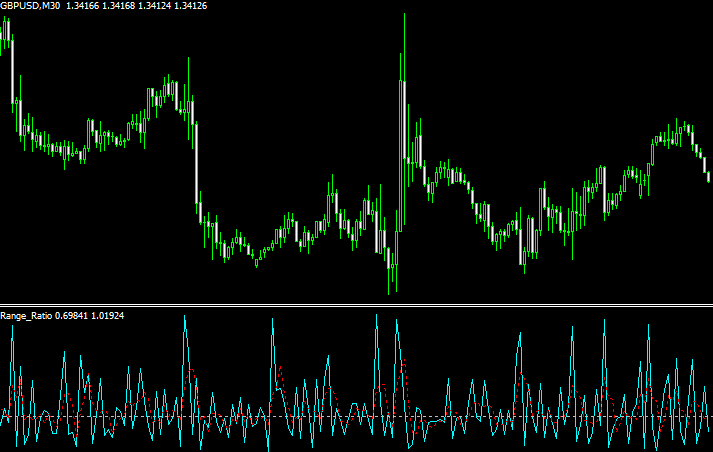Click the open price value 1.34166
This screenshot has width=713, height=452.
(82, 6)
